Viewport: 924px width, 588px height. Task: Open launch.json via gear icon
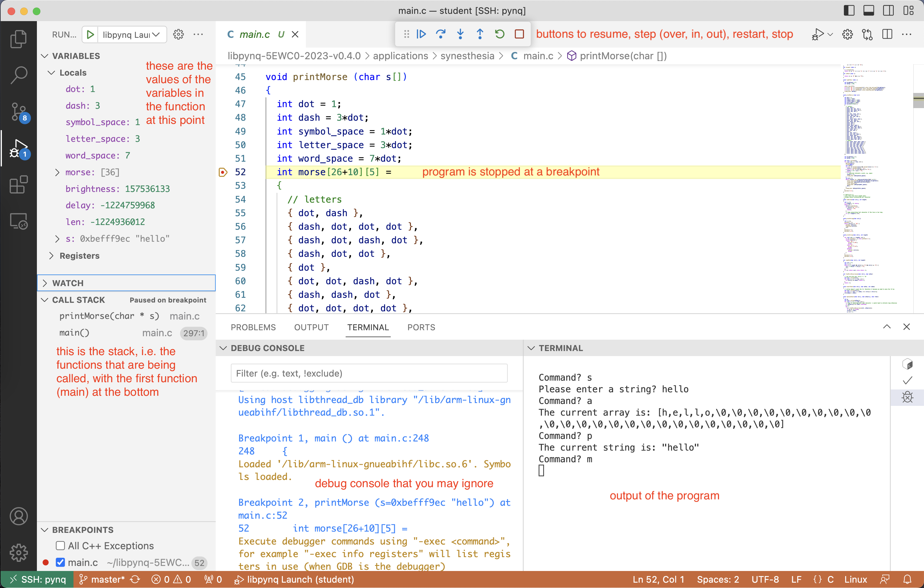pyautogui.click(x=178, y=34)
